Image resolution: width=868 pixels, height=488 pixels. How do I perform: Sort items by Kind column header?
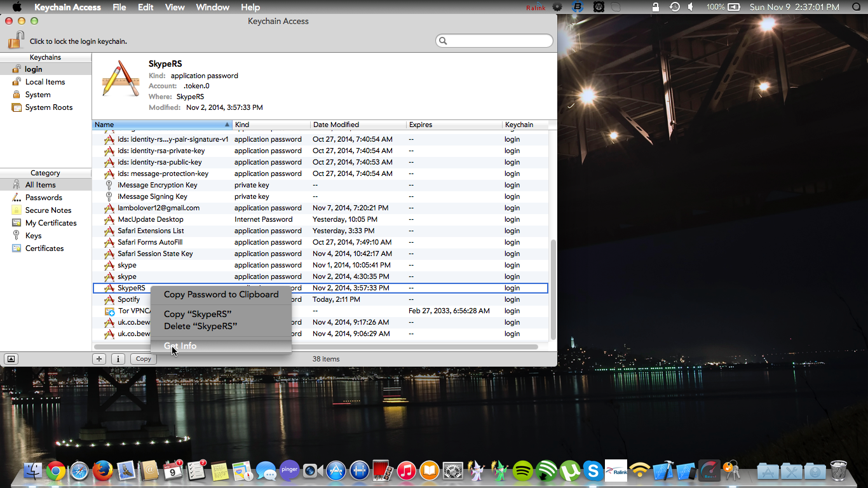coord(271,125)
